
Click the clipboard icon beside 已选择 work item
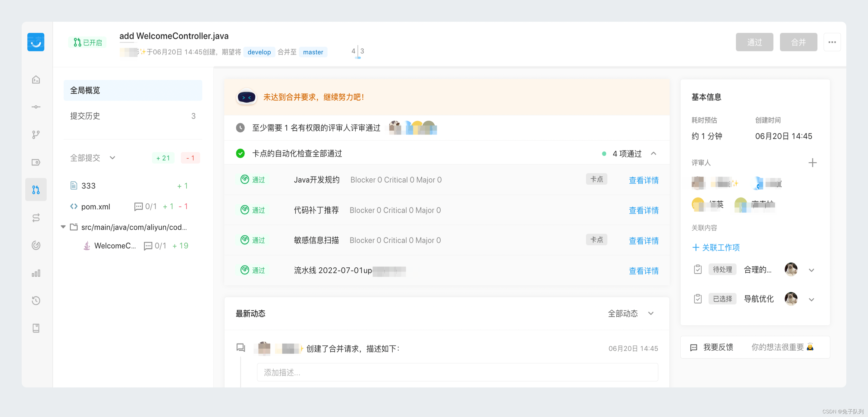point(697,299)
